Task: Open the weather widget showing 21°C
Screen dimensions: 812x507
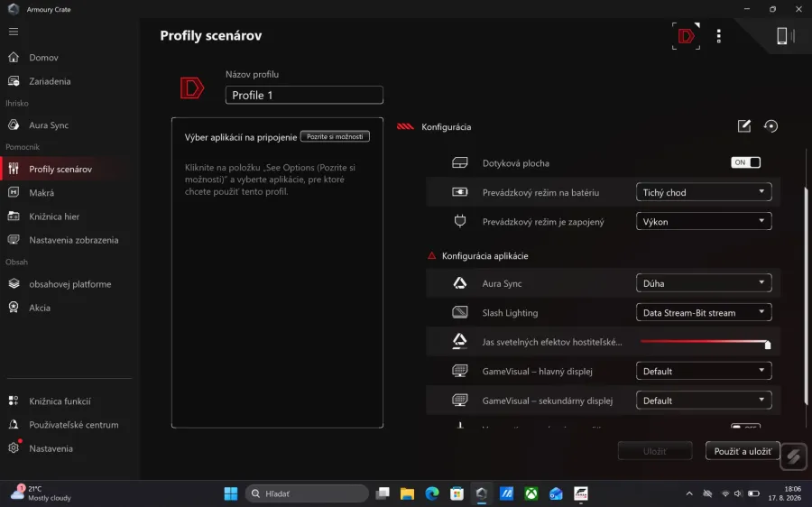Action: point(41,493)
